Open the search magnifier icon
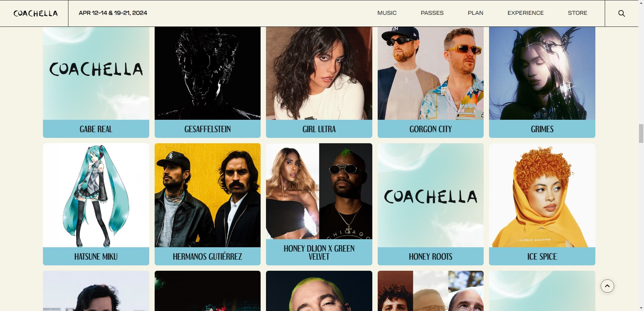The width and height of the screenshot is (644, 311). pyautogui.click(x=622, y=13)
